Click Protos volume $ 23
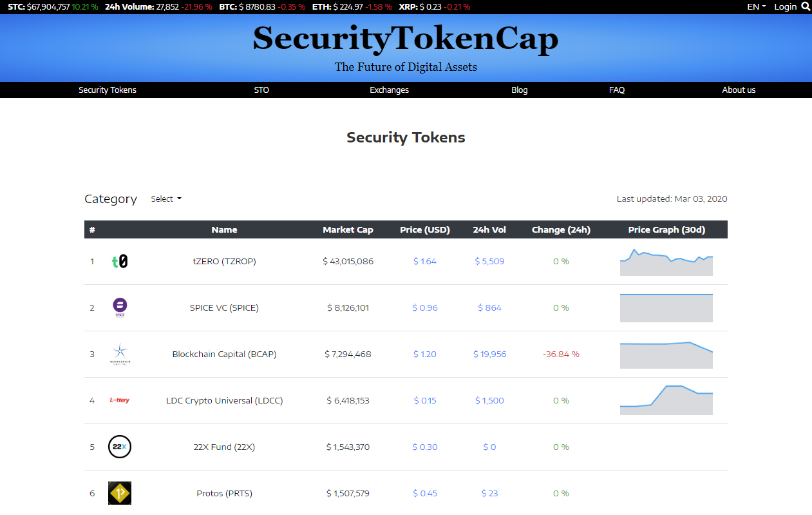 coord(489,493)
